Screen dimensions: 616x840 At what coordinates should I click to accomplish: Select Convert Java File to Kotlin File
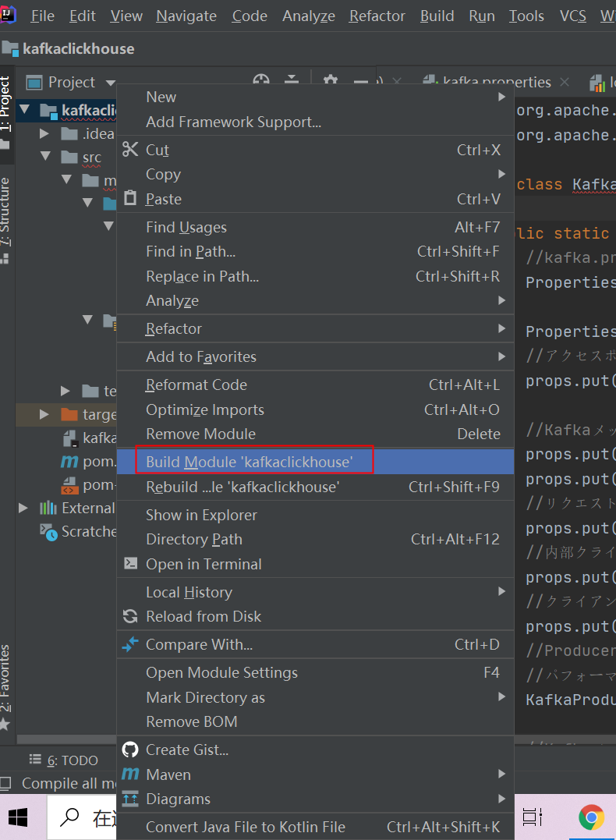[x=315, y=827]
